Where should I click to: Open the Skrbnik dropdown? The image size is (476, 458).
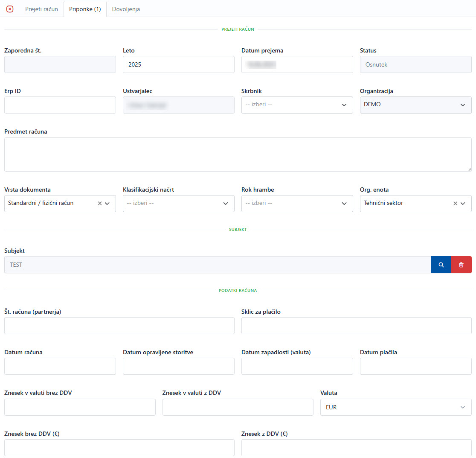click(297, 105)
